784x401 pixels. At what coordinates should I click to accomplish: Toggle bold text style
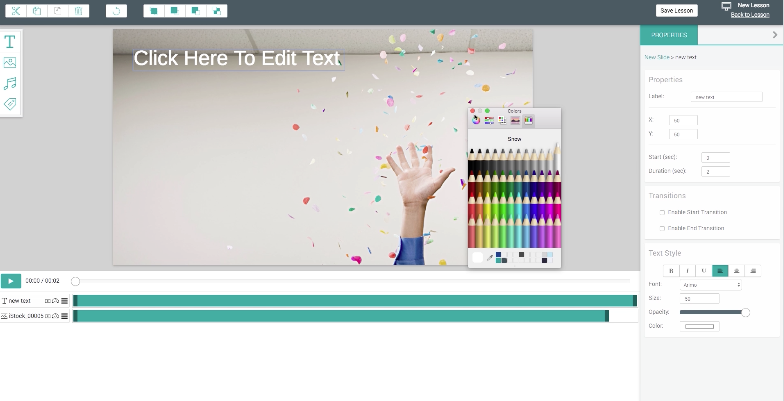click(672, 270)
